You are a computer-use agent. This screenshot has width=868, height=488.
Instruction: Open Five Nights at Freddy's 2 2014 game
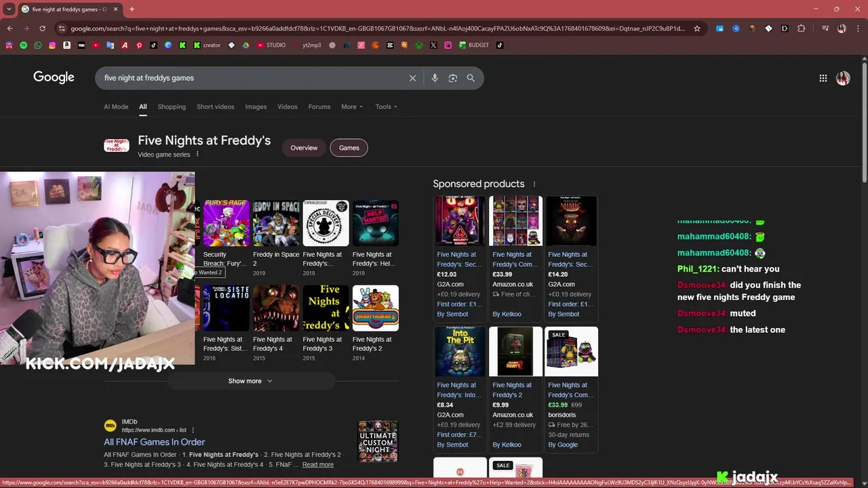click(x=376, y=323)
